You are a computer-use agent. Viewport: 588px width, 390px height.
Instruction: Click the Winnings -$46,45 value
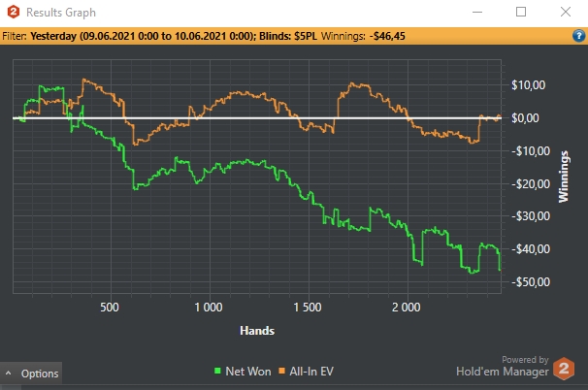[387, 36]
